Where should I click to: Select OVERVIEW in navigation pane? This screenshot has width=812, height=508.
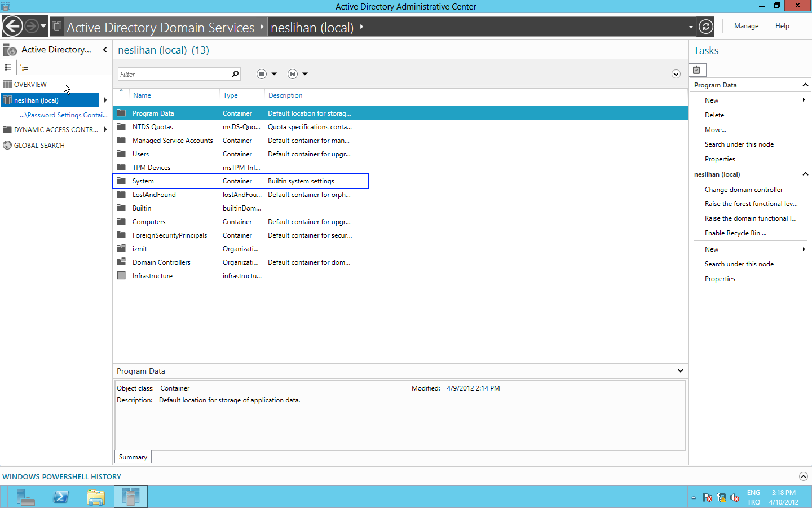pos(30,84)
